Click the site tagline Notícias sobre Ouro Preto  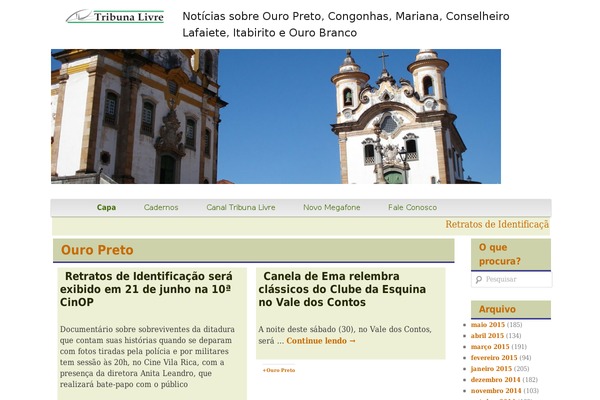click(346, 24)
